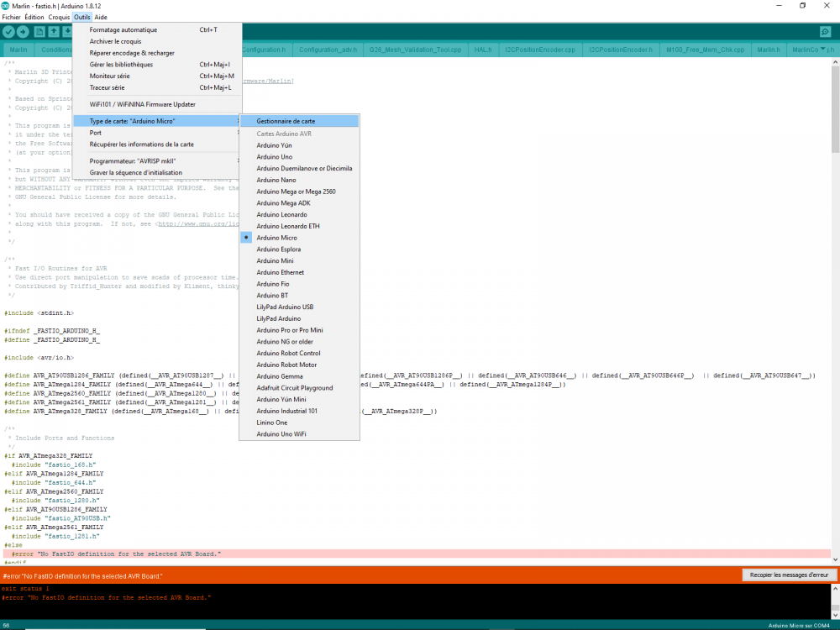Pick Arduino Mini from the board list
840x630 pixels.
300,261
